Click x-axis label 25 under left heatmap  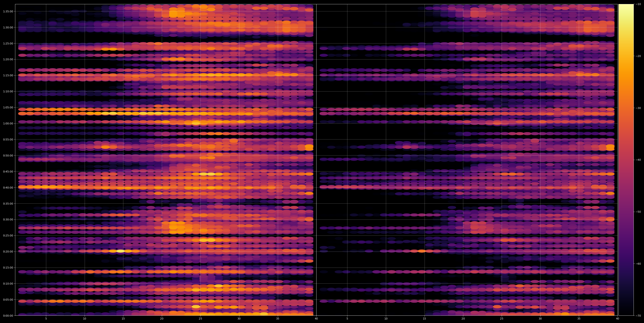200,319
